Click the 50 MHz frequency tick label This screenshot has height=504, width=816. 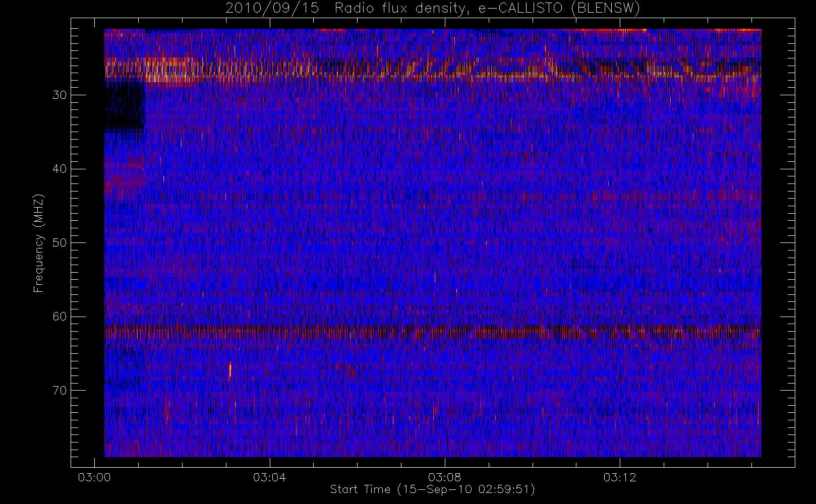pyautogui.click(x=60, y=243)
